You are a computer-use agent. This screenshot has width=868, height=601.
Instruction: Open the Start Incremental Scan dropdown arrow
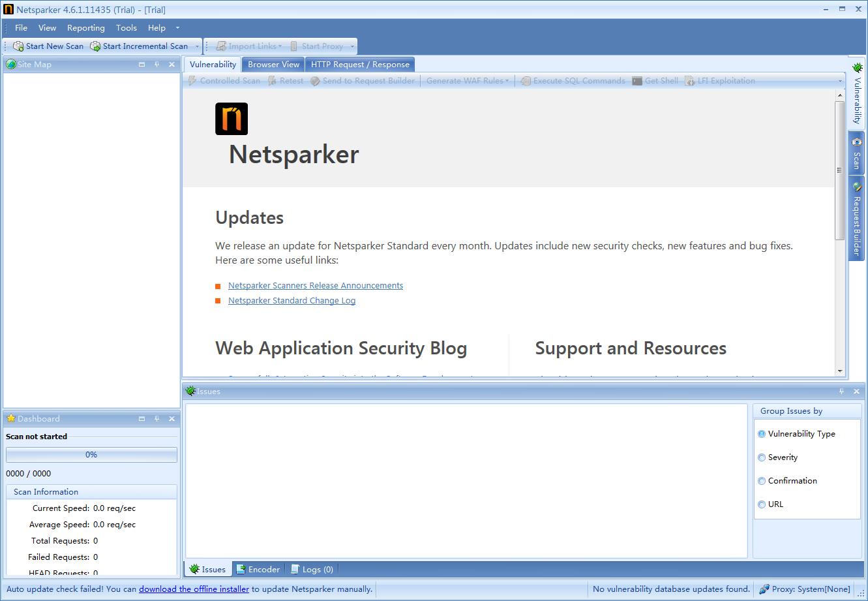click(197, 46)
